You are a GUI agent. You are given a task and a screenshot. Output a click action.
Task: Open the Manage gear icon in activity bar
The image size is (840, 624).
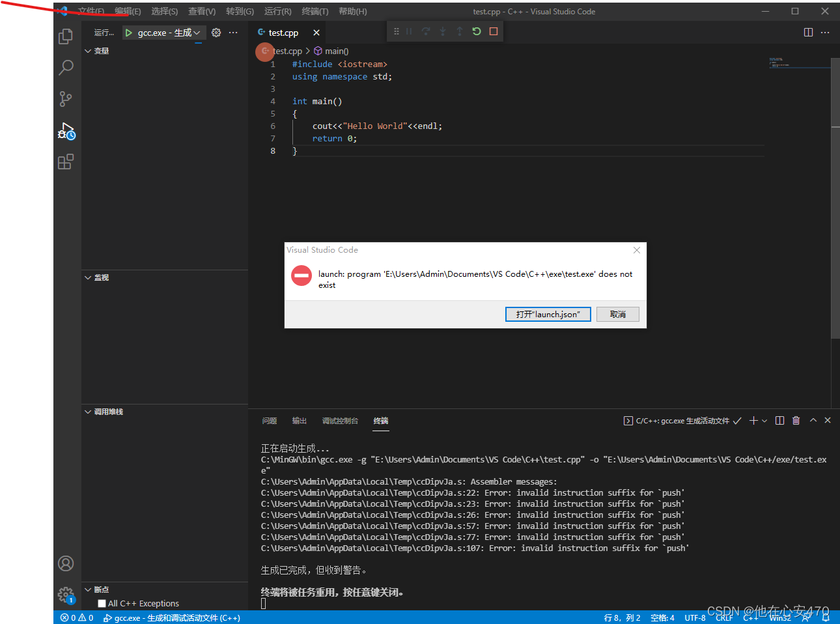click(66, 595)
